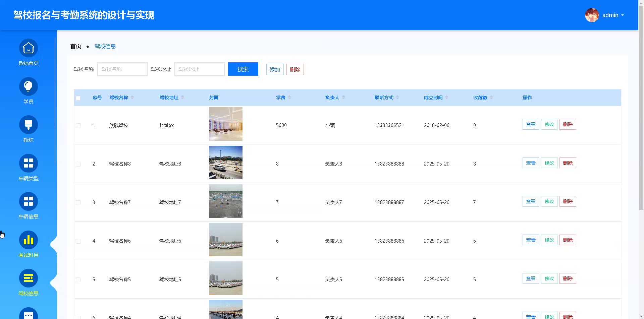Check the checkbox for row 欣欣驾校
This screenshot has width=644, height=319.
pyautogui.click(x=78, y=126)
